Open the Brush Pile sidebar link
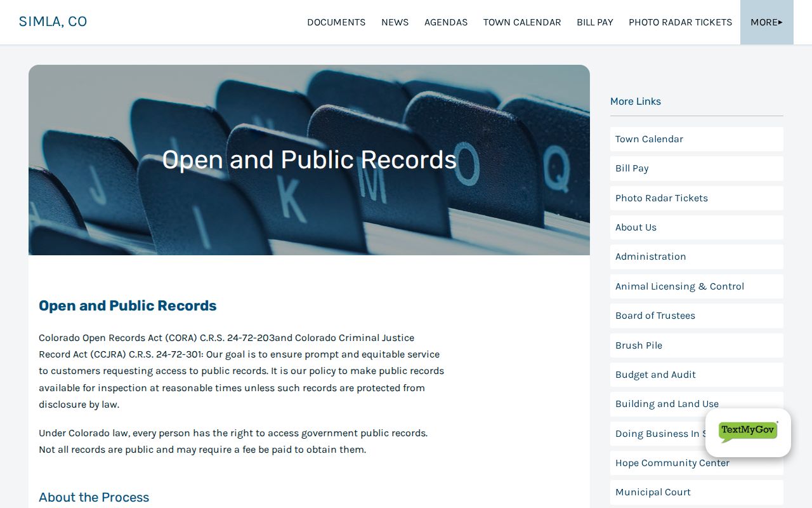812x508 pixels. pyautogui.click(x=697, y=345)
